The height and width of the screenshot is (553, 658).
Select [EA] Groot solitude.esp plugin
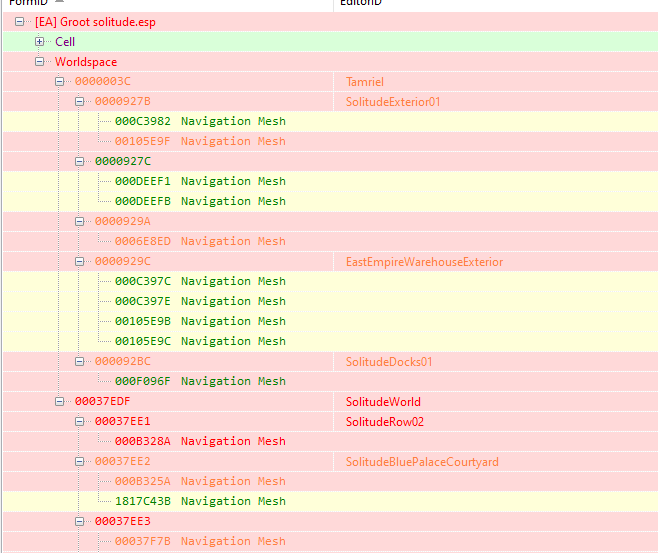coord(95,22)
